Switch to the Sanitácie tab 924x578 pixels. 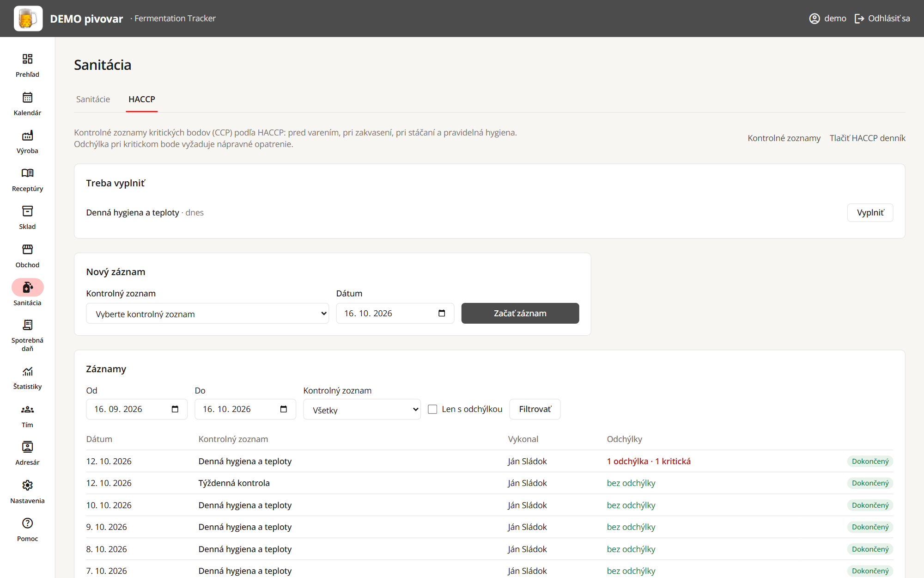coord(93,99)
